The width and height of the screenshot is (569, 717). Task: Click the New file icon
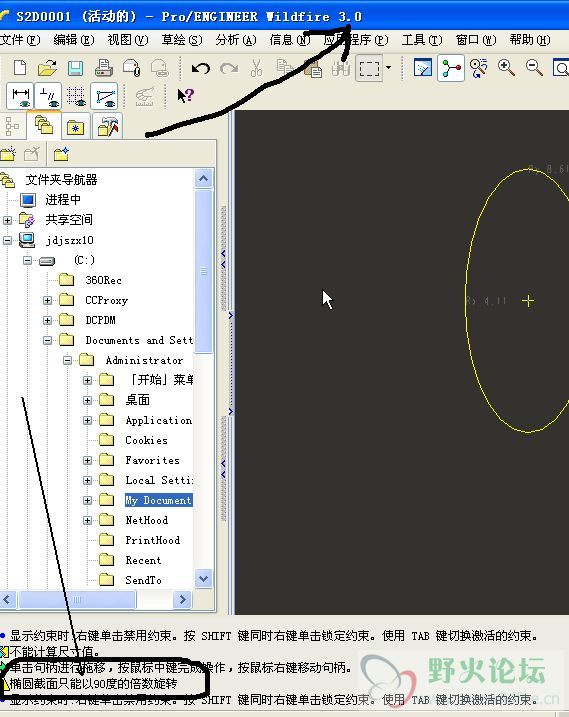click(20, 68)
